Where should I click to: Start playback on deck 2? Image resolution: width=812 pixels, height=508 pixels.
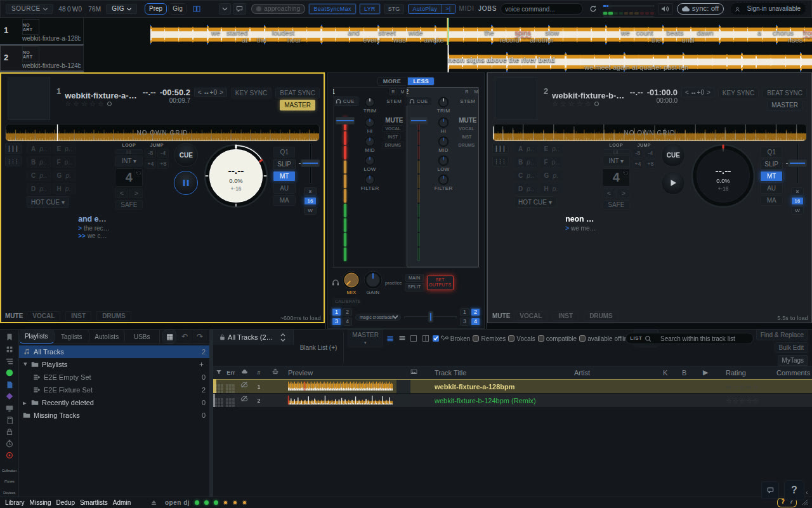point(673,183)
